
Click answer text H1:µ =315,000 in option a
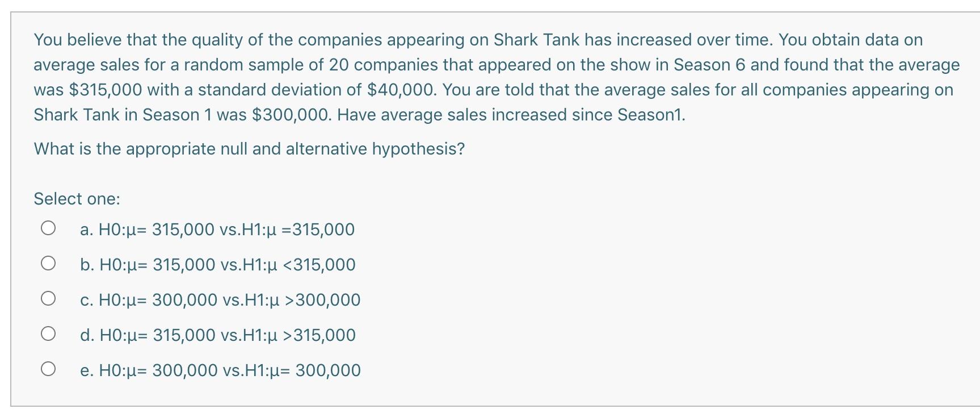298,230
